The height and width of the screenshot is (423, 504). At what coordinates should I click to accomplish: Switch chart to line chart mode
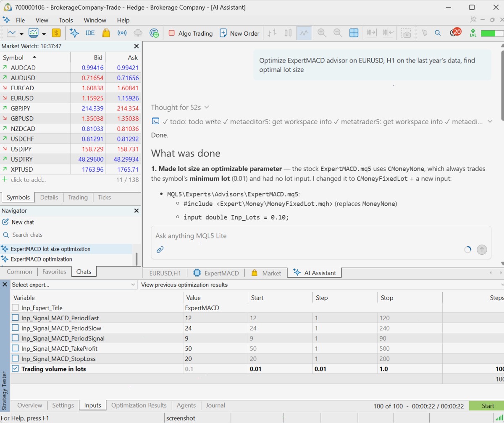click(x=304, y=33)
